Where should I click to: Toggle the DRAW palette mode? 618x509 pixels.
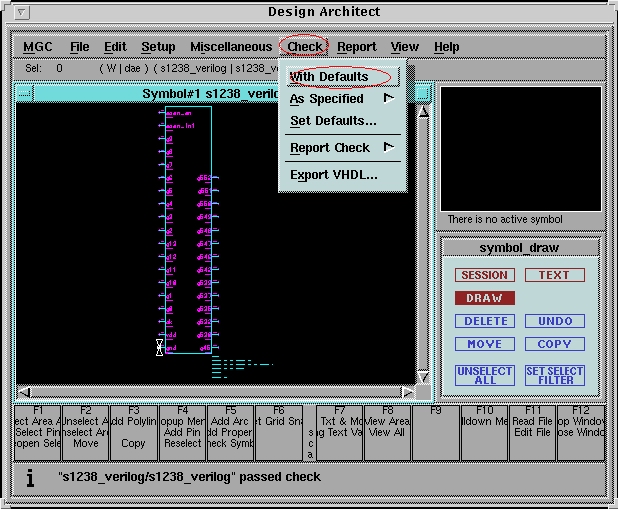click(484, 298)
